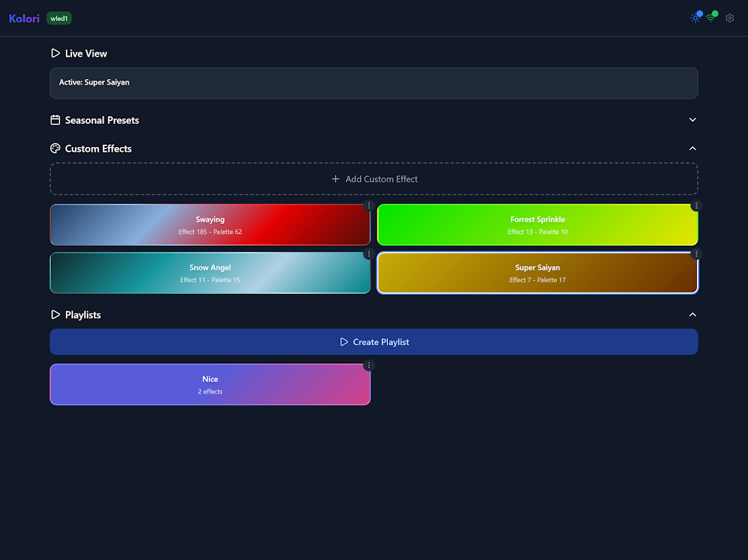748x560 pixels.
Task: Click the green Wi-Fi connection status icon
Action: (x=711, y=18)
